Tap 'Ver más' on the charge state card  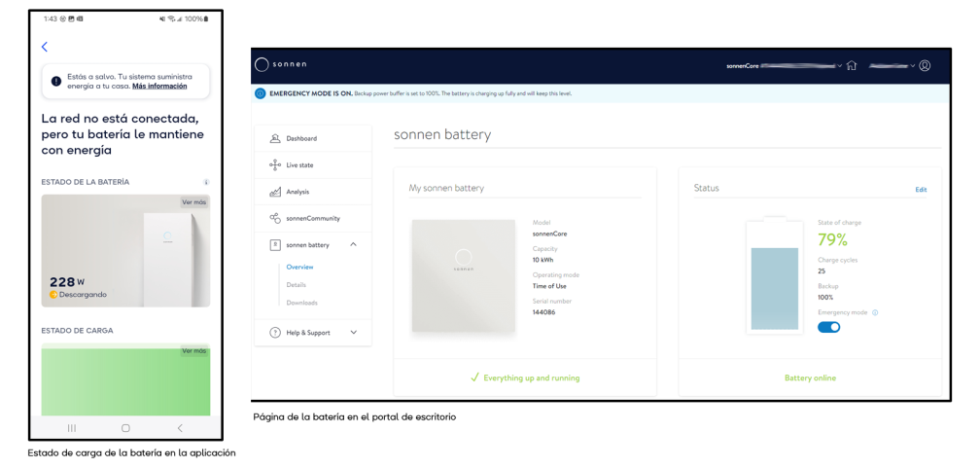[x=193, y=350]
